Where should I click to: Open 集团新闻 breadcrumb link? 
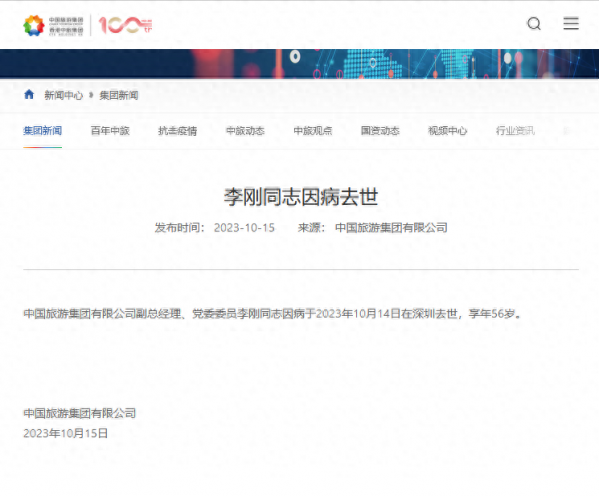[119, 96]
